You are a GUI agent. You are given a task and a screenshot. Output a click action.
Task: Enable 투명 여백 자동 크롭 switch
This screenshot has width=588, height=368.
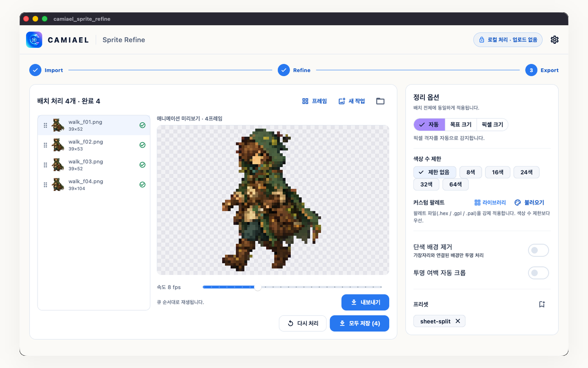click(x=538, y=273)
